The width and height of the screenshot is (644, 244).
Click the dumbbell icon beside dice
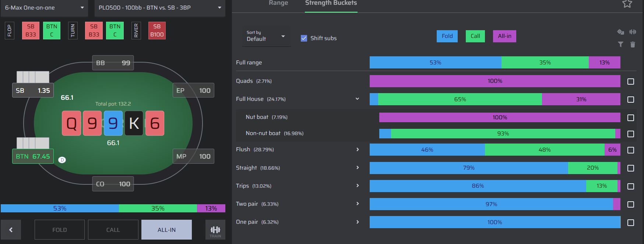tap(633, 32)
